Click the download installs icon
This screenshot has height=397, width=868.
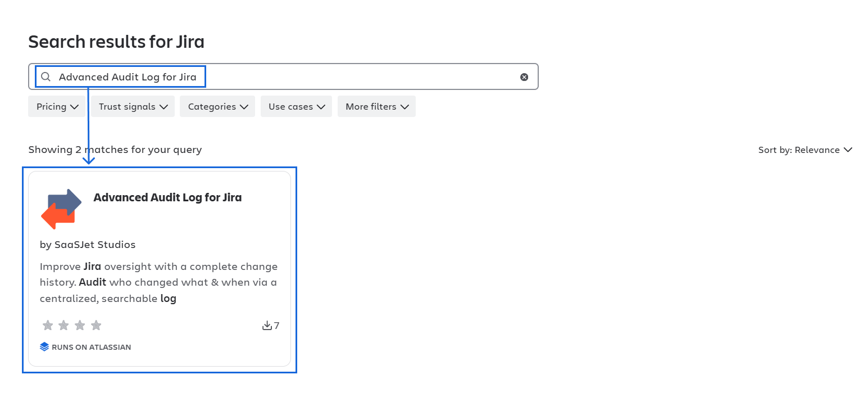[267, 326]
